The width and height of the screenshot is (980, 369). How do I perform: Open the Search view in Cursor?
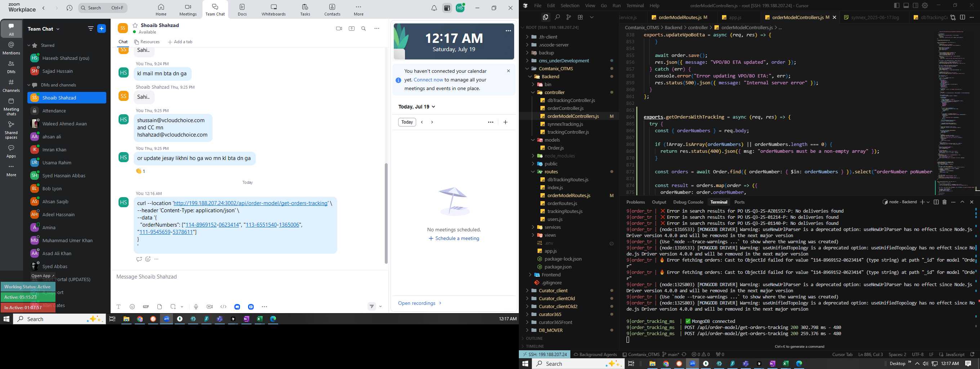pyautogui.click(x=557, y=17)
